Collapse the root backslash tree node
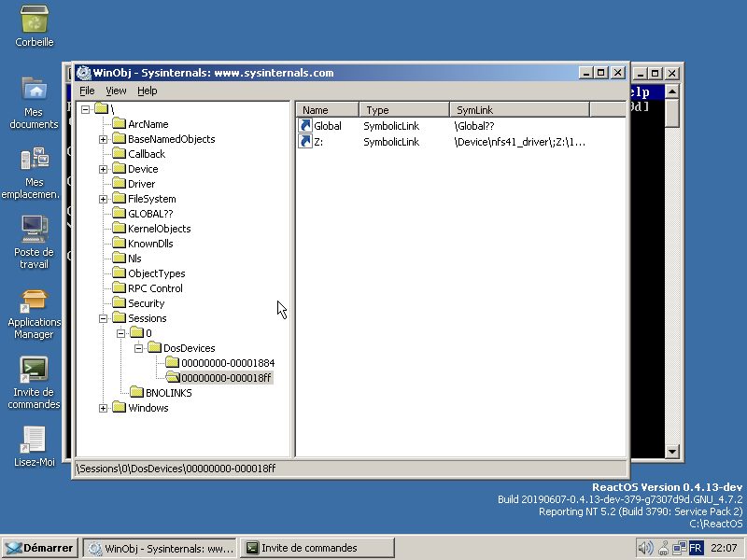The width and height of the screenshot is (747, 560). (x=85, y=109)
